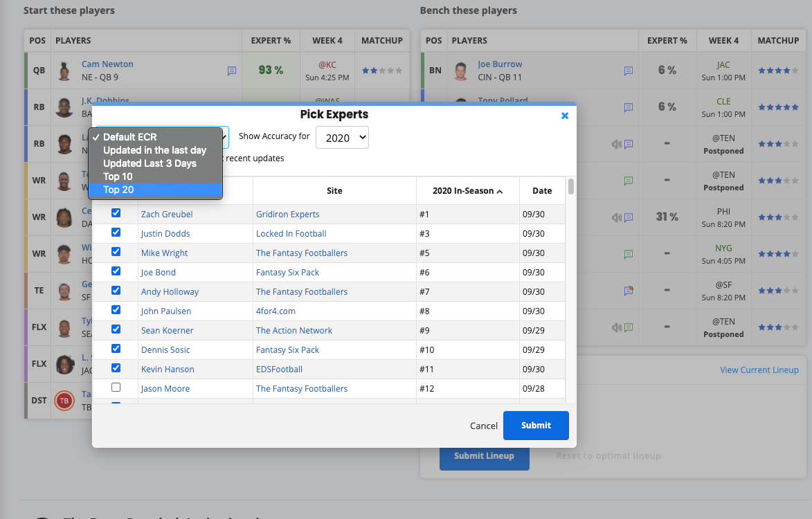Click the 93 % expert cell
Image resolution: width=812 pixels, height=519 pixels.
pos(271,71)
